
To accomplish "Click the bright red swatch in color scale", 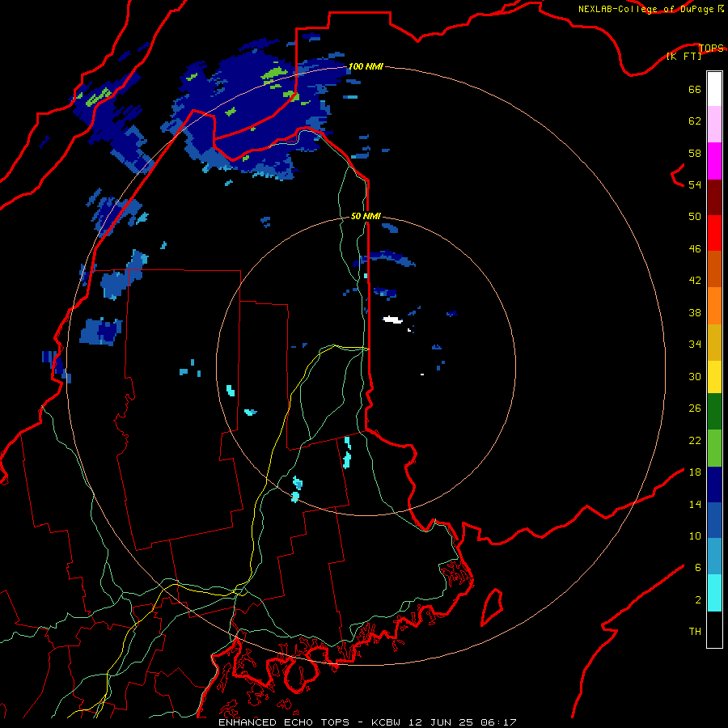I will [714, 233].
